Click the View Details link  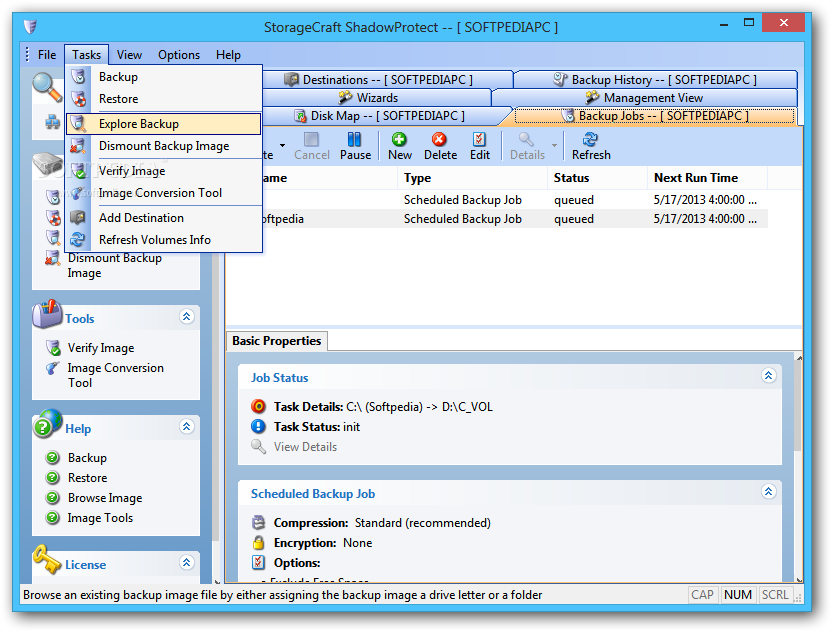305,447
